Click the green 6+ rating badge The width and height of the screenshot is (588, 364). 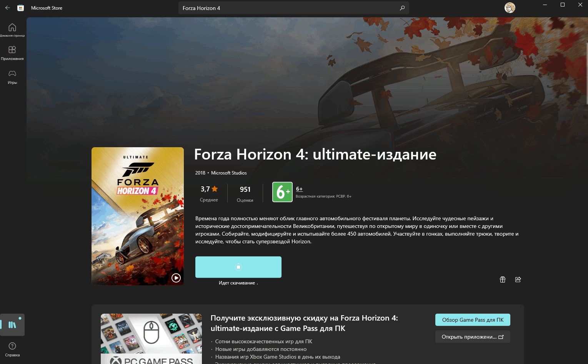click(x=282, y=192)
